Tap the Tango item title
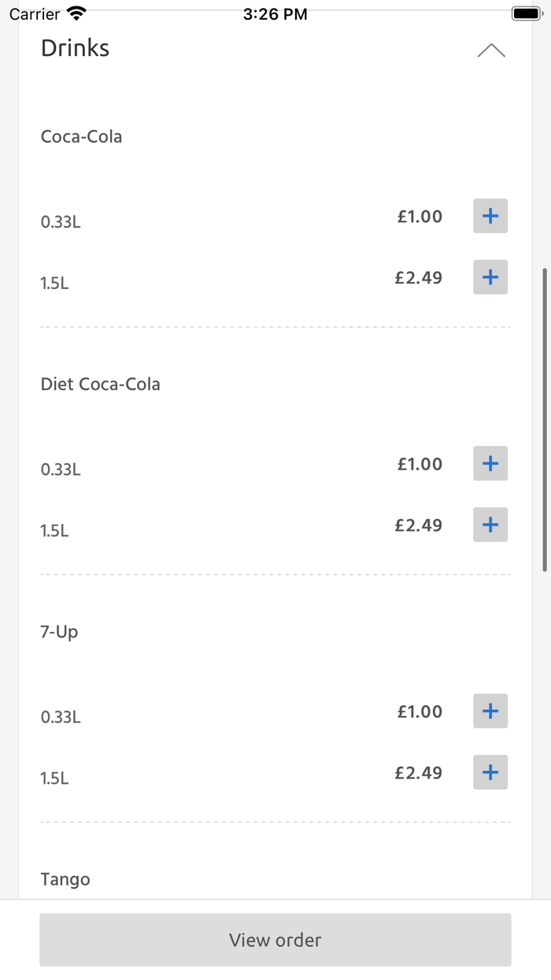 pos(65,879)
